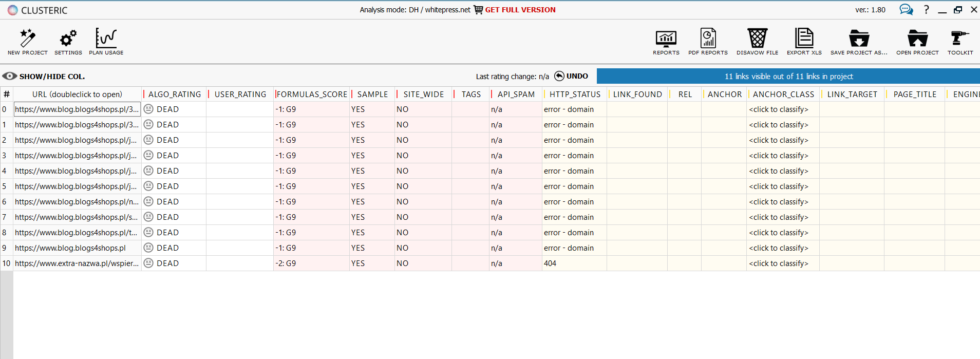The height and width of the screenshot is (359, 980).
Task: Click the Get Full Version link
Action: point(520,10)
